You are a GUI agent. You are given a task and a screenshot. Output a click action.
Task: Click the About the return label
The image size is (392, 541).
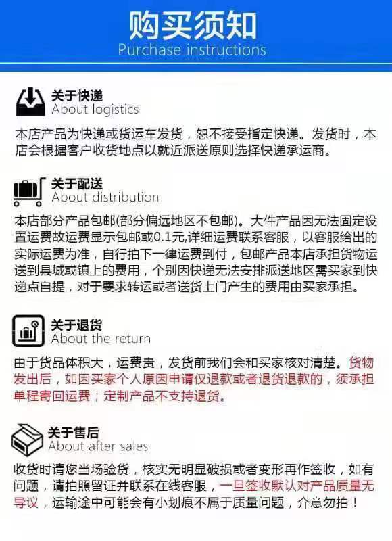101,339
